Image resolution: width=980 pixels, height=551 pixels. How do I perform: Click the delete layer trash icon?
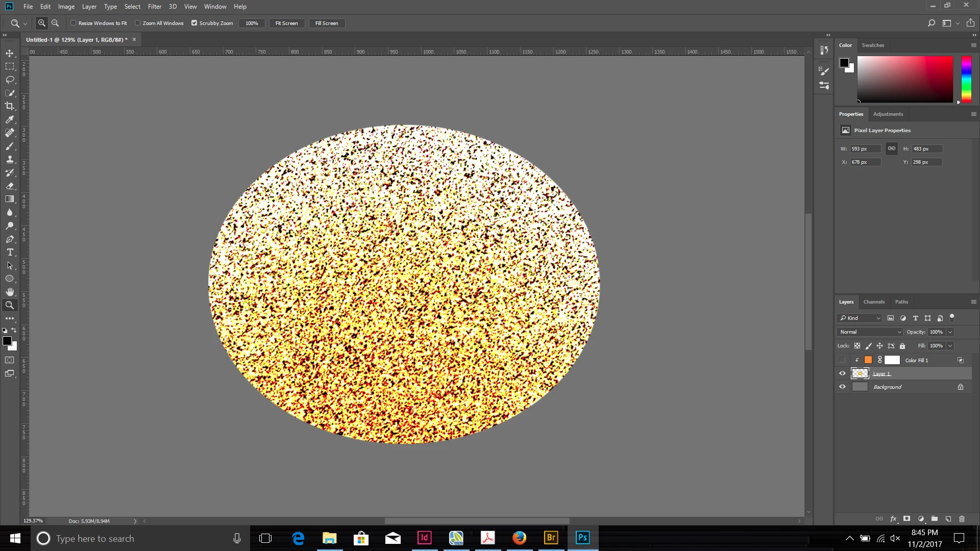point(962,519)
